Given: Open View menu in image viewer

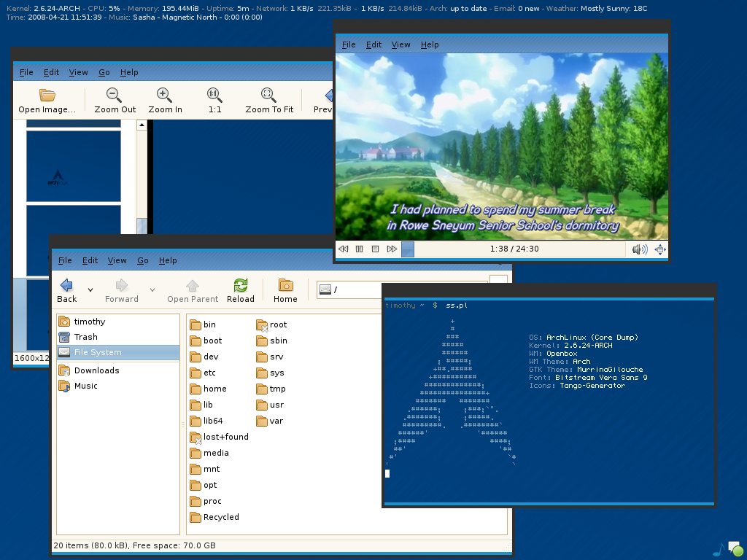Looking at the screenshot, I should 78,72.
